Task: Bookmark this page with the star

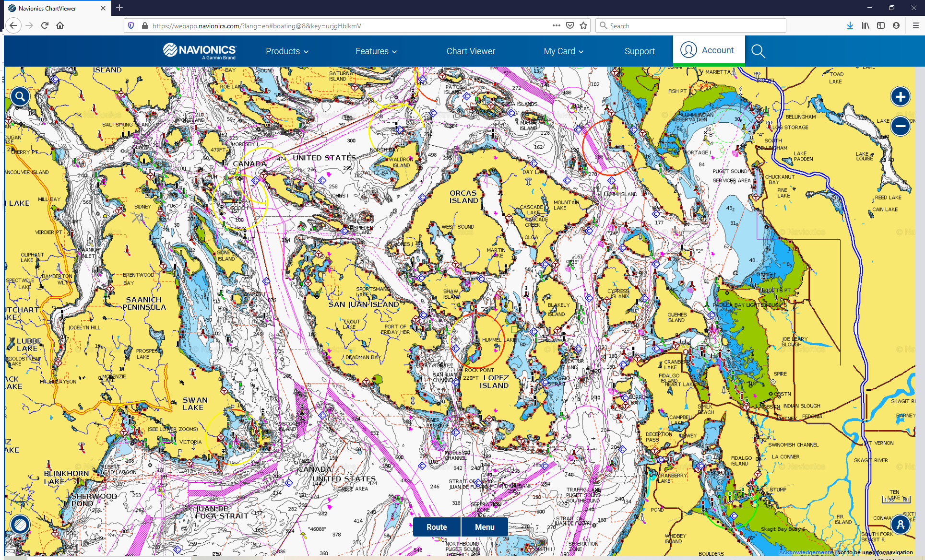Action: point(583,25)
